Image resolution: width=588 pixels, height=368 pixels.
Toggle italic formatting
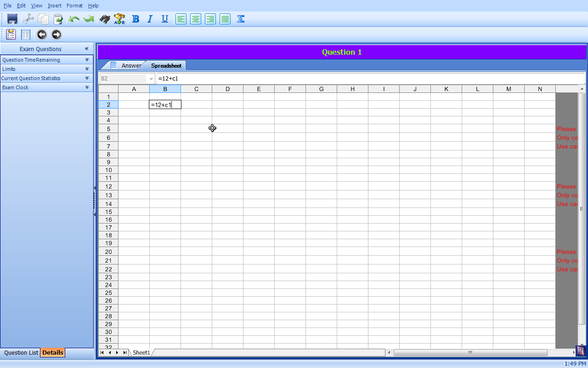pos(150,19)
